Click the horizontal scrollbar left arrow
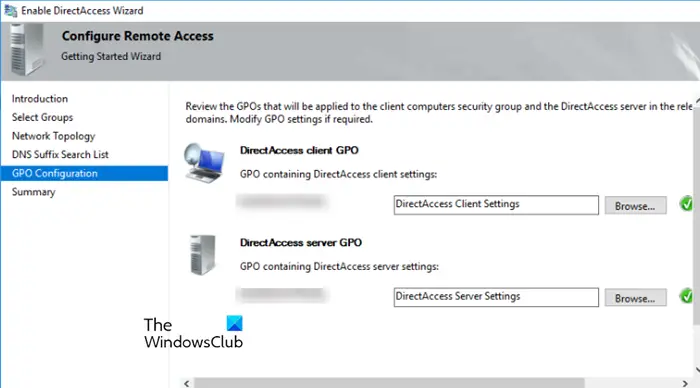Screen dimensions: 700x388 coord(187,383)
